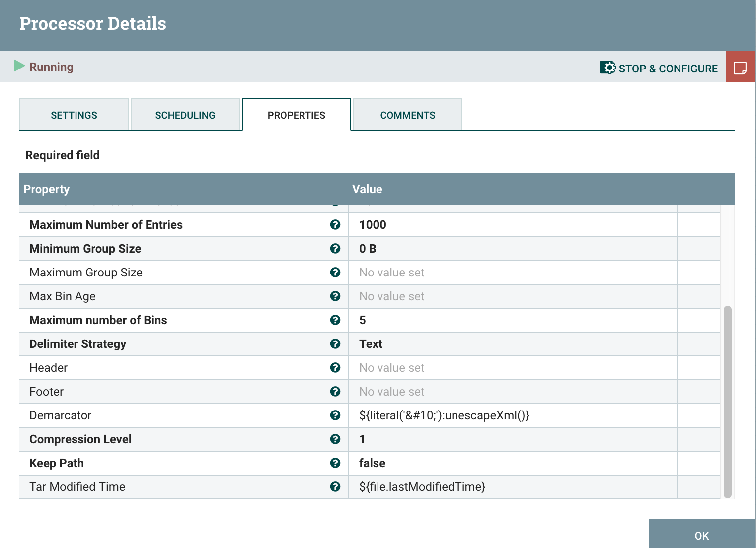Open help for Tar Modified Time property

tap(335, 487)
